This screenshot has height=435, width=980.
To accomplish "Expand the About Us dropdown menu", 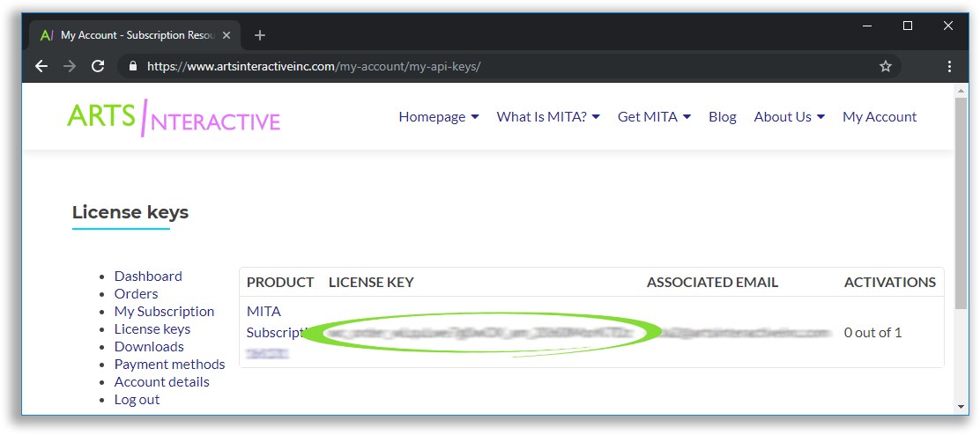I will click(790, 117).
